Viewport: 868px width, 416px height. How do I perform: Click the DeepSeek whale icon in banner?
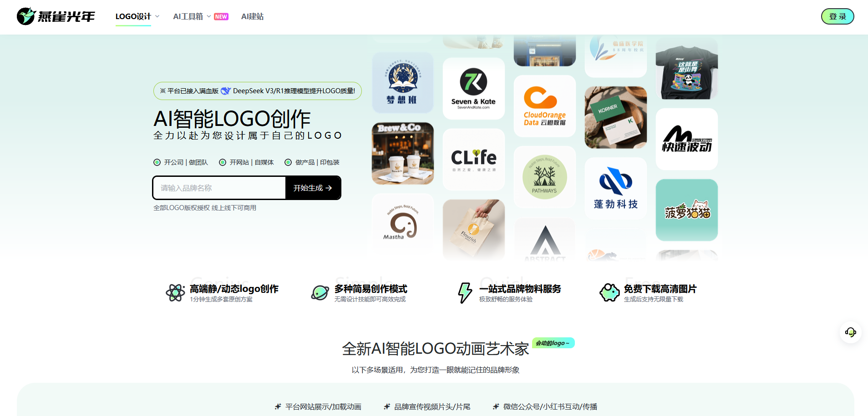click(226, 91)
